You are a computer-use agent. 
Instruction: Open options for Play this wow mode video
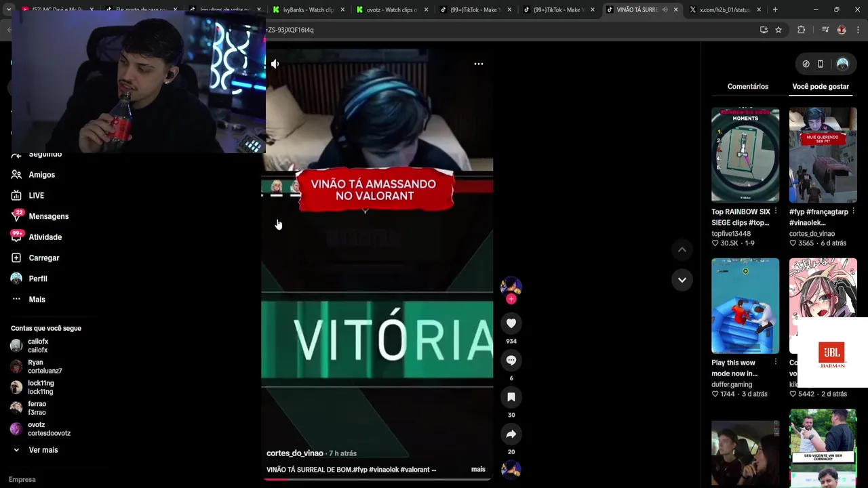point(776,363)
